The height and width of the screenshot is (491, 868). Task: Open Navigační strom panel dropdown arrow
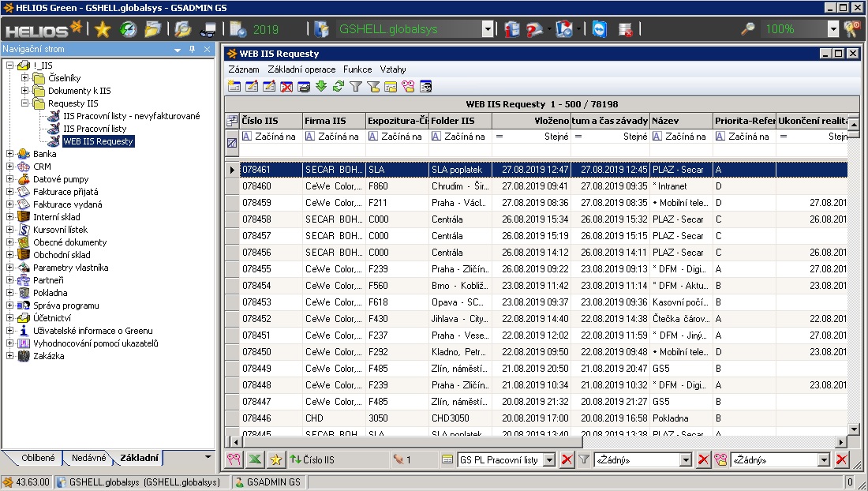pos(177,50)
